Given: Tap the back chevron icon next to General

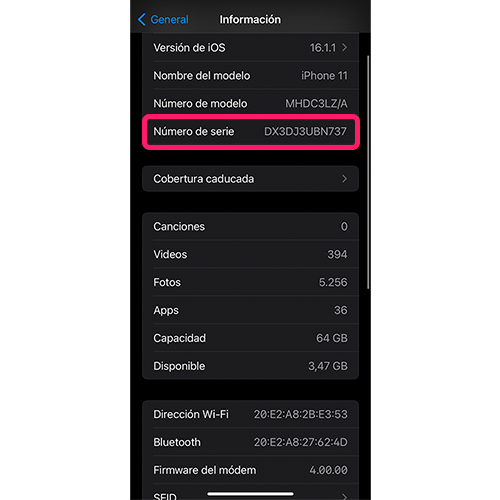Looking at the screenshot, I should coord(142,19).
